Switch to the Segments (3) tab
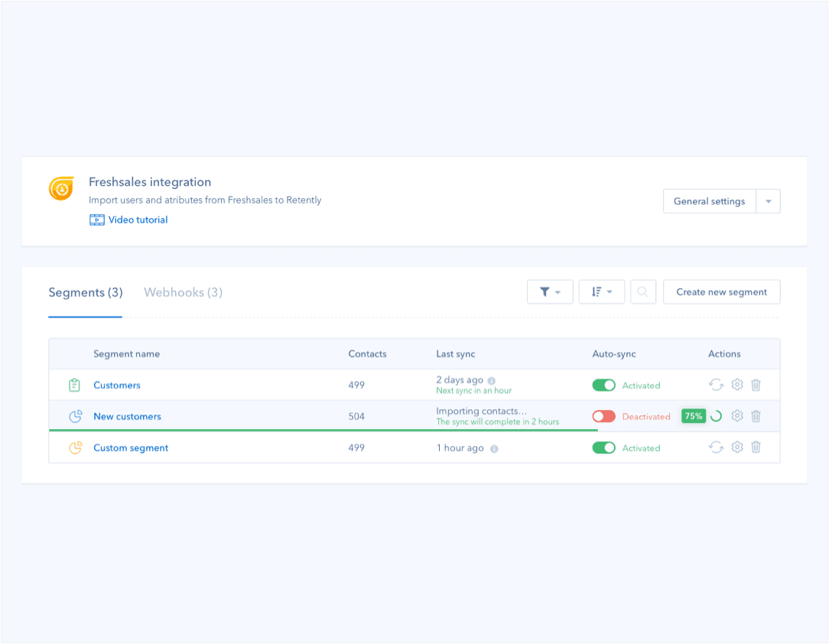The image size is (829, 644). [x=86, y=292]
